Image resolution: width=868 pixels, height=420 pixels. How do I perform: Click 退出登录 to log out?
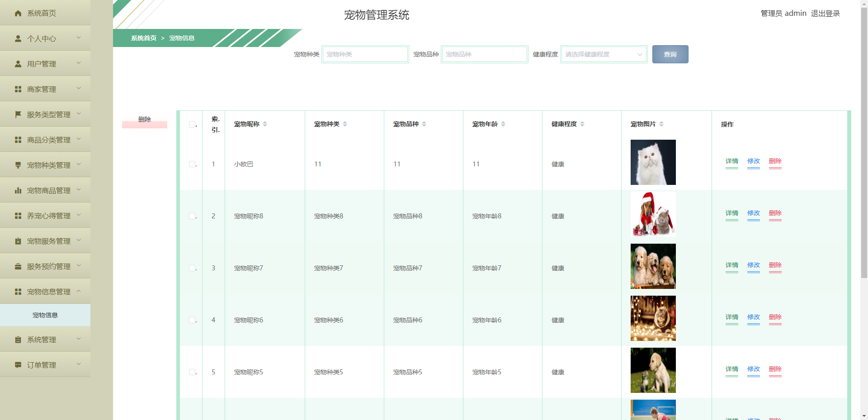coord(826,14)
